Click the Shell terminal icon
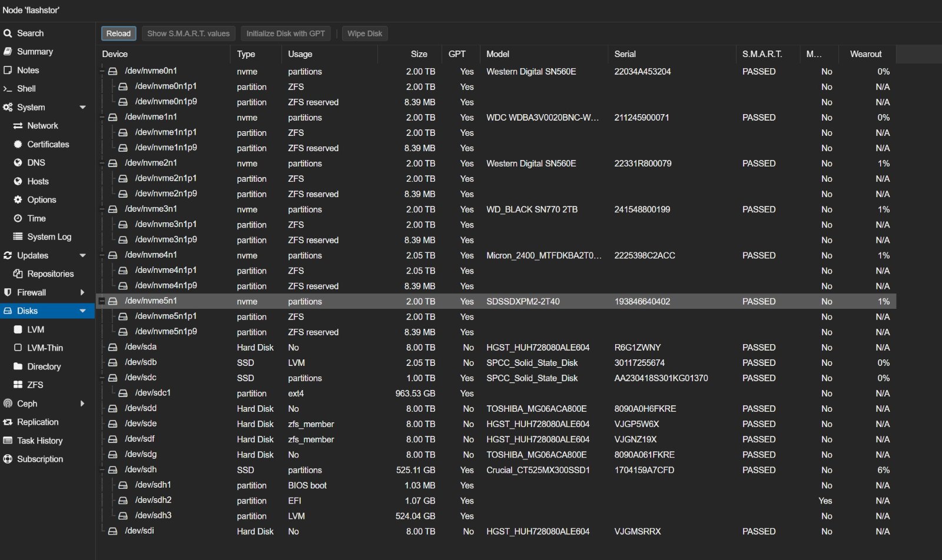The height and width of the screenshot is (560, 942). point(8,89)
